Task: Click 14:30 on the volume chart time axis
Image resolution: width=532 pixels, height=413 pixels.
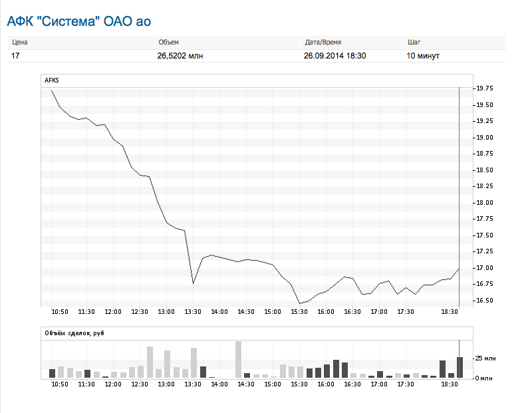Action: 246,384
